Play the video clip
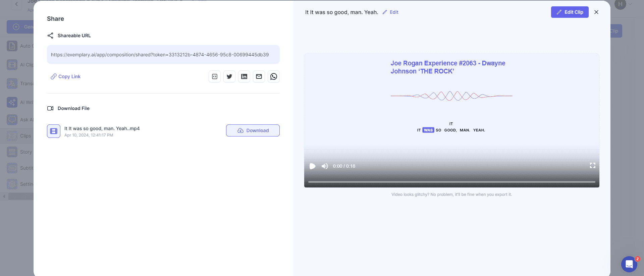Screen dimensions: 644x276 click(x=312, y=166)
